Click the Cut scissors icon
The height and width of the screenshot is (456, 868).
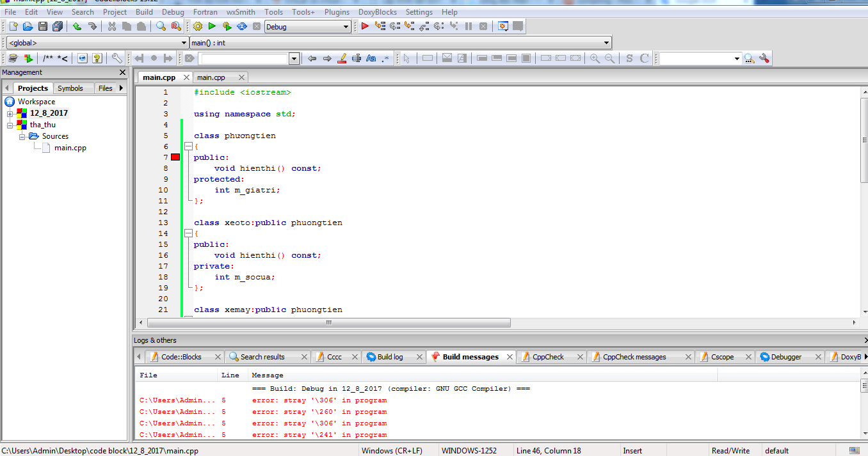(x=112, y=26)
